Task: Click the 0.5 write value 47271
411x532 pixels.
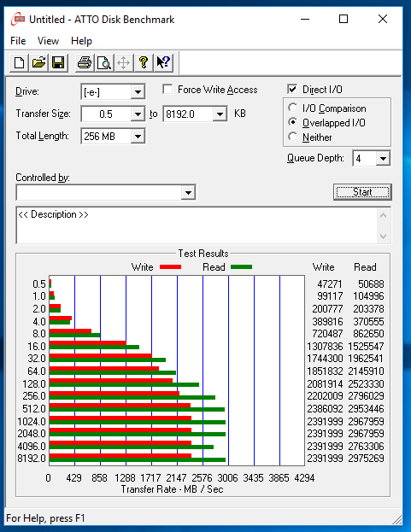Action: tap(330, 284)
